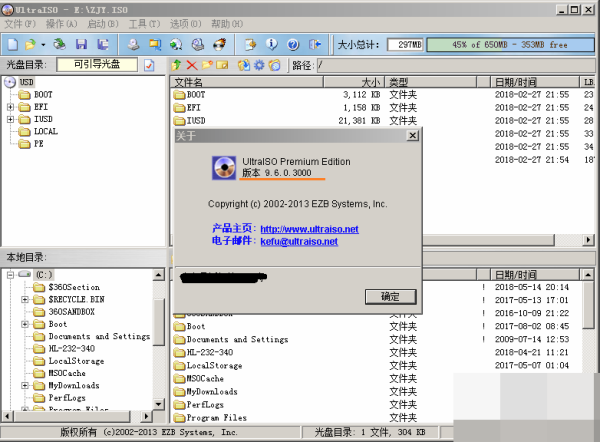600x442 pixels.
Task: Select Program Files in local file list
Action: tap(216, 418)
